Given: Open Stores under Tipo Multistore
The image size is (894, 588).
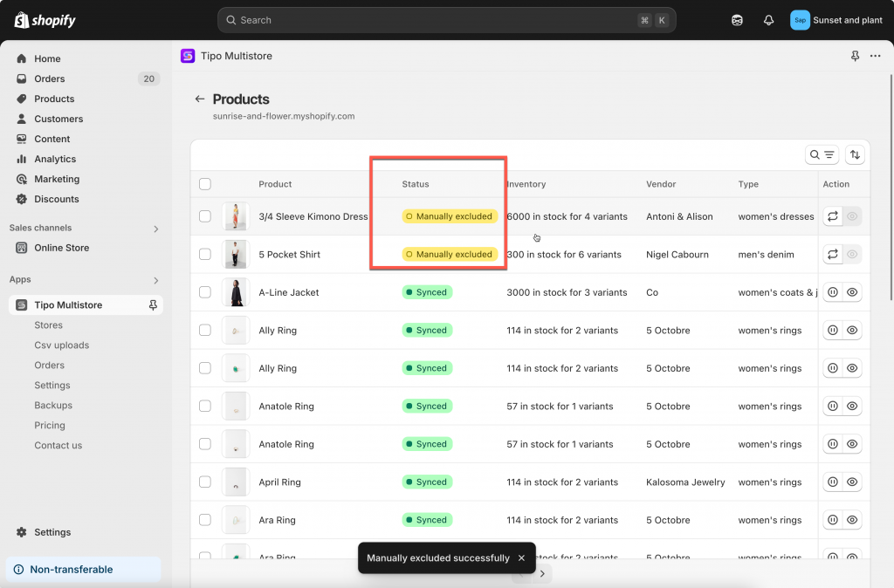Looking at the screenshot, I should 49,325.
